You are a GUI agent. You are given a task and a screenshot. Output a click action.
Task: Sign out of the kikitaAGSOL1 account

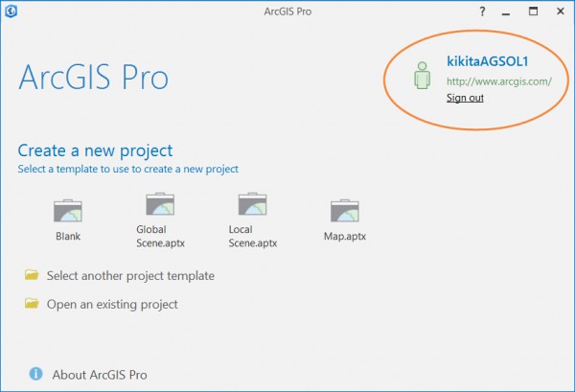[x=465, y=98]
